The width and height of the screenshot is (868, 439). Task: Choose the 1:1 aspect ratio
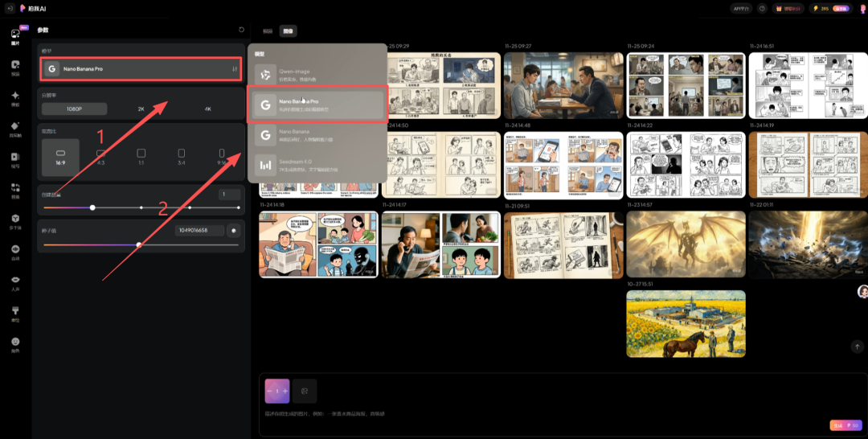pyautogui.click(x=141, y=155)
